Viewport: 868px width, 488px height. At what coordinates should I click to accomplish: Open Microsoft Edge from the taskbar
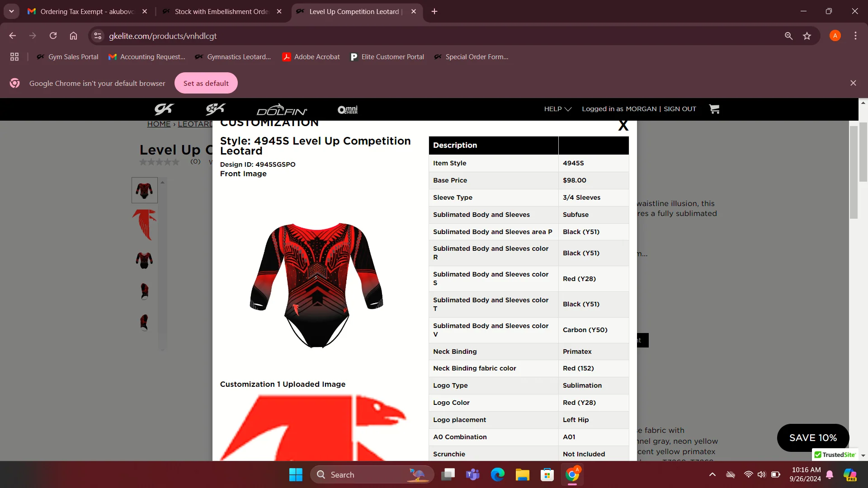point(498,474)
